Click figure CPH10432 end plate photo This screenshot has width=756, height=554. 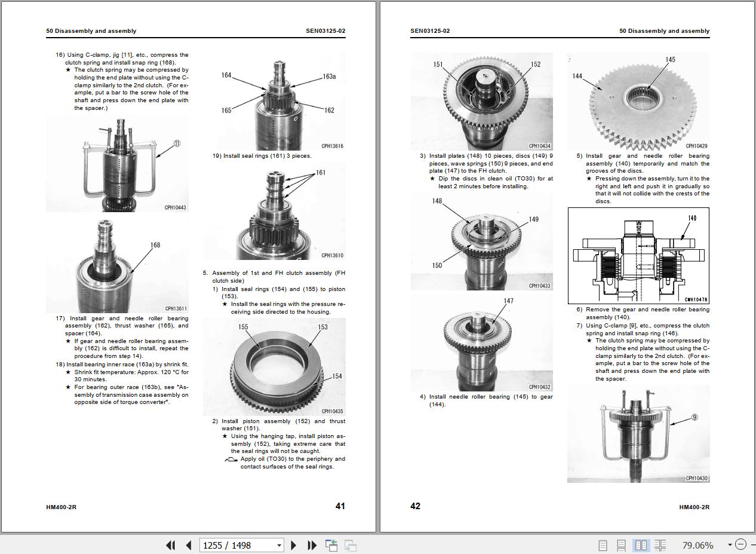point(481,342)
